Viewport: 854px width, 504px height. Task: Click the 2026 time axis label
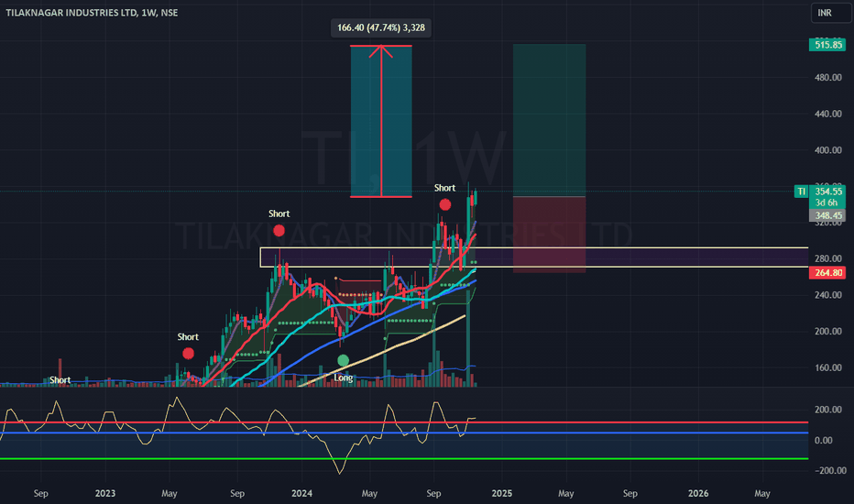point(698,493)
